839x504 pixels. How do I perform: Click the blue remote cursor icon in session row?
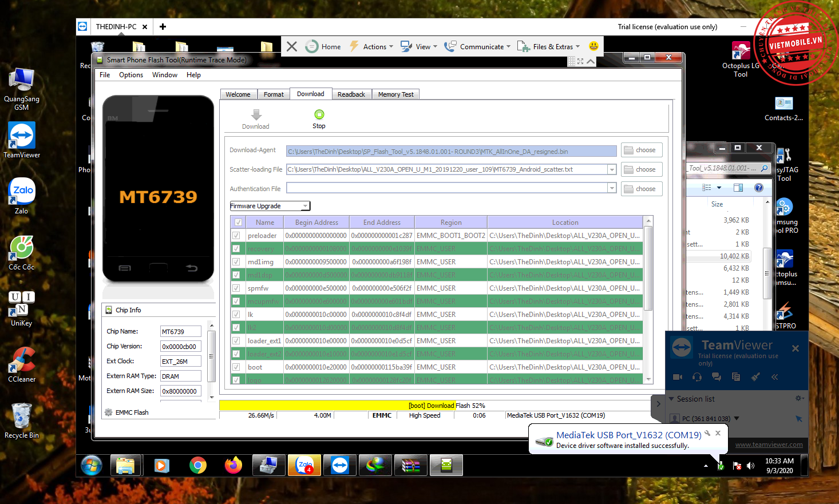799,419
